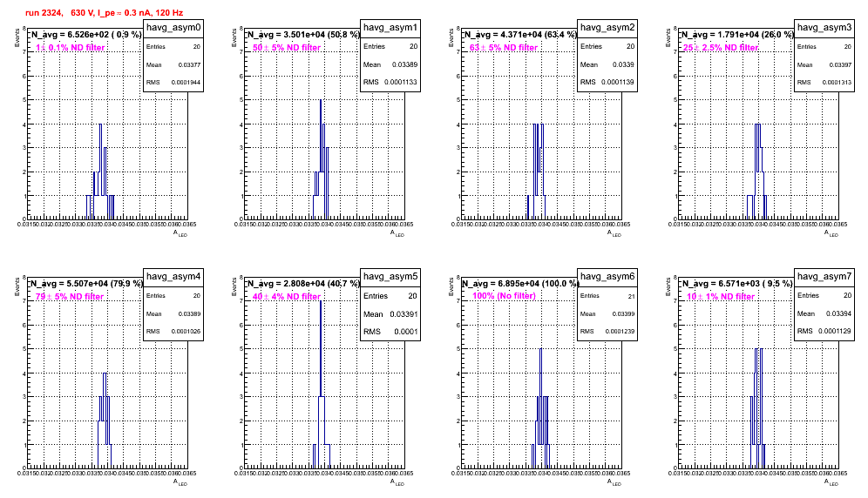Click Mean value 0.03391 in havg_asym5
868x498 pixels.
pyautogui.click(x=403, y=313)
